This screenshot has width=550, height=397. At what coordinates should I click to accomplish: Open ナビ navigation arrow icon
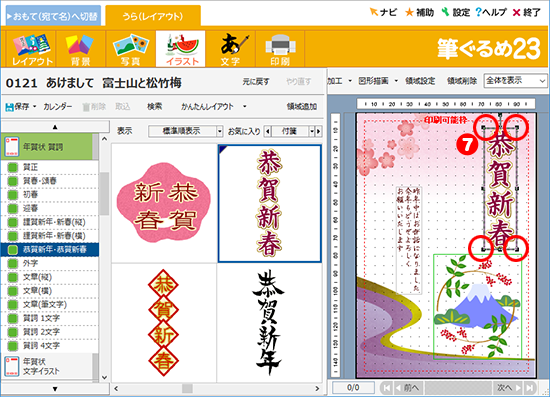tap(374, 12)
